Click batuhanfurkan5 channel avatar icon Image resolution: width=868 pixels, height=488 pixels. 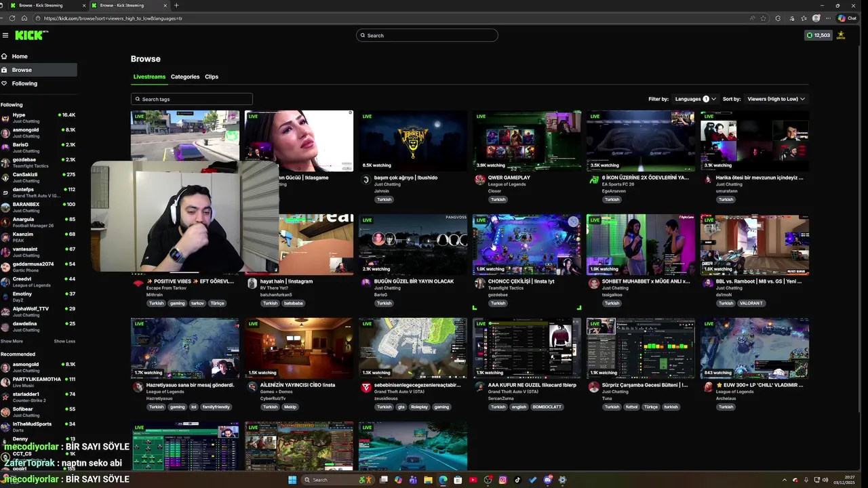252,283
